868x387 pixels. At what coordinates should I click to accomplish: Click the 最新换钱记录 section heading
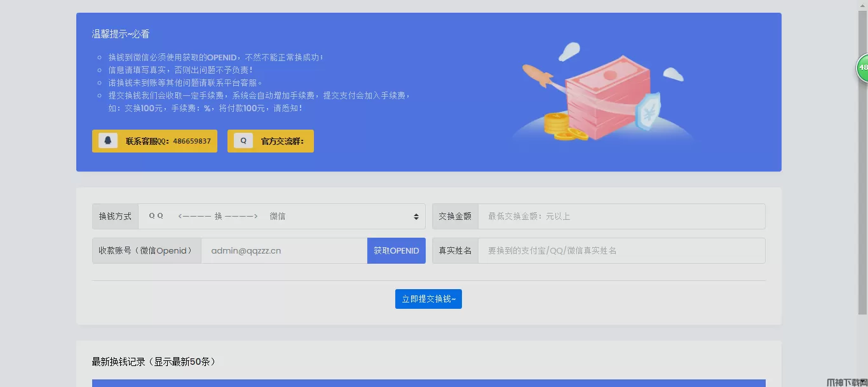[154, 362]
